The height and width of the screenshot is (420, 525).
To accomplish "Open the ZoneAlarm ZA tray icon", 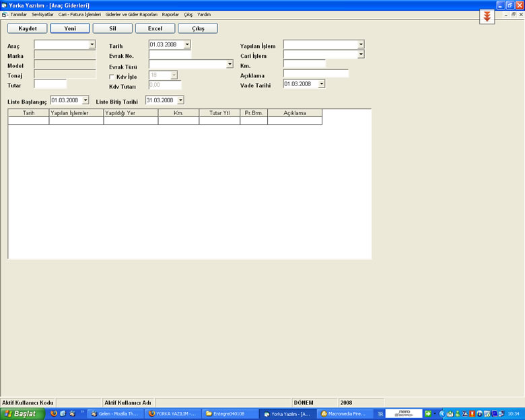I will tap(464, 414).
